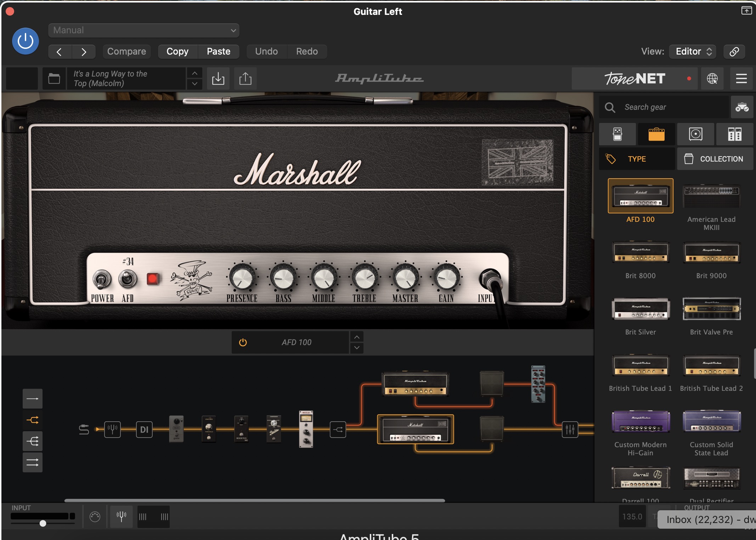The height and width of the screenshot is (540, 756).
Task: Click the tuner block in signal chain
Action: tap(112, 429)
